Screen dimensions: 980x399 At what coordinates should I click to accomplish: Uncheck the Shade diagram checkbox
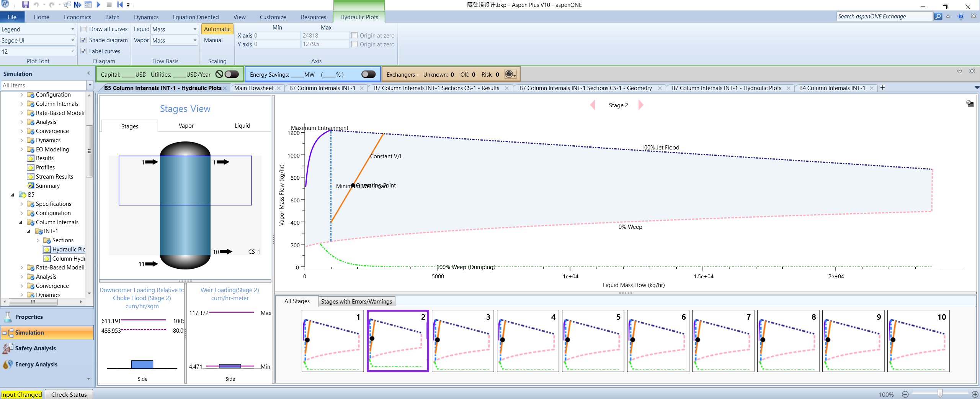pyautogui.click(x=83, y=40)
